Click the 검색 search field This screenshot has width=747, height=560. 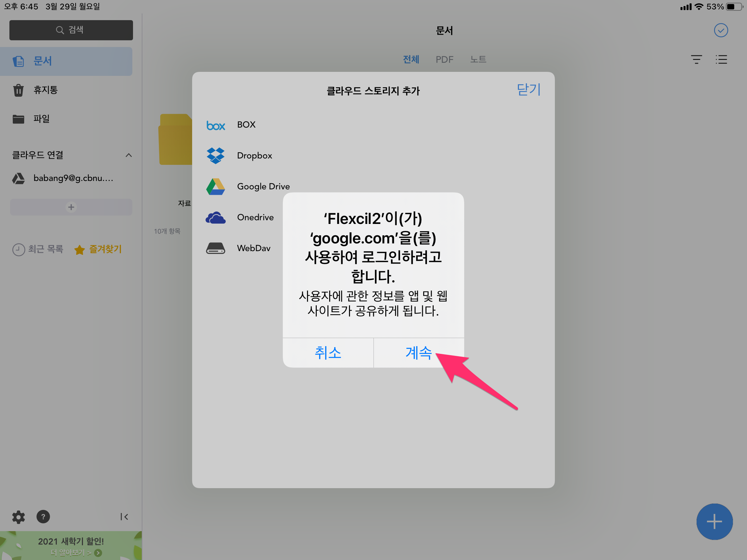click(x=71, y=30)
